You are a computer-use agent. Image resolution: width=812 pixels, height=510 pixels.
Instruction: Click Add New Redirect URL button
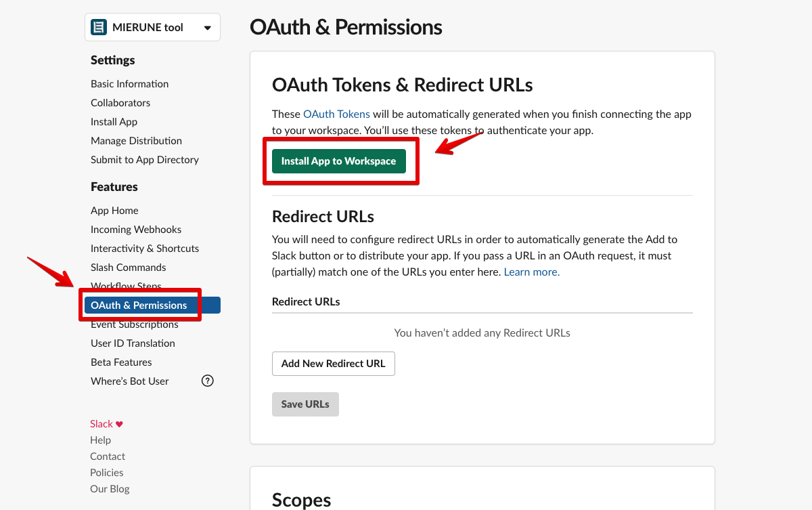point(333,364)
